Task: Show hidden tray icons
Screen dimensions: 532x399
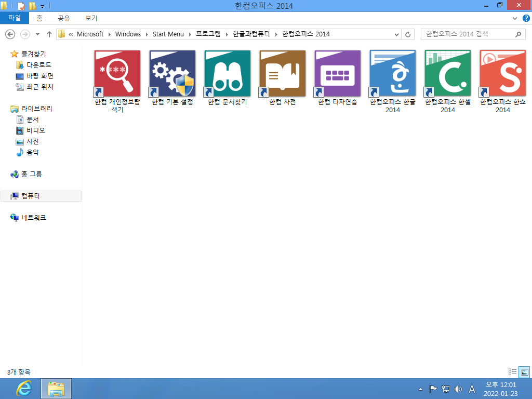Action: [x=421, y=389]
